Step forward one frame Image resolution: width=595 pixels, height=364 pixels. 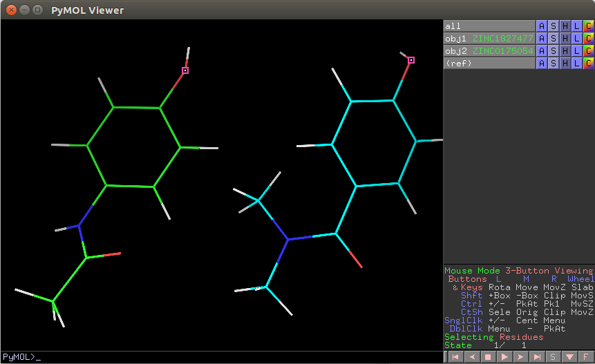(x=520, y=357)
